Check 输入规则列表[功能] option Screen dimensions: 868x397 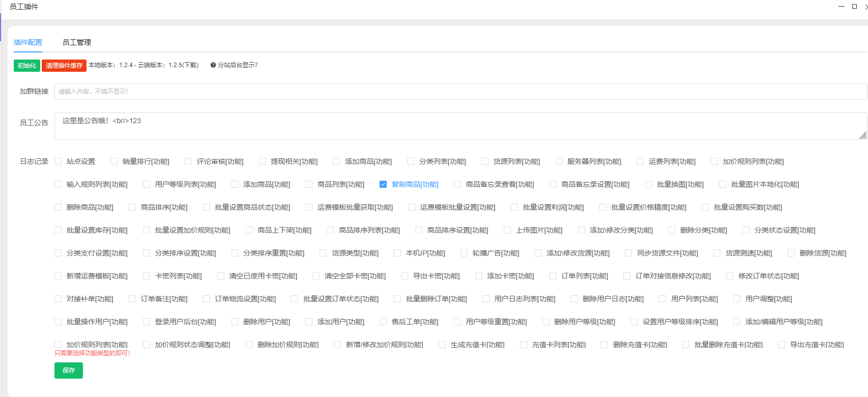click(58, 184)
